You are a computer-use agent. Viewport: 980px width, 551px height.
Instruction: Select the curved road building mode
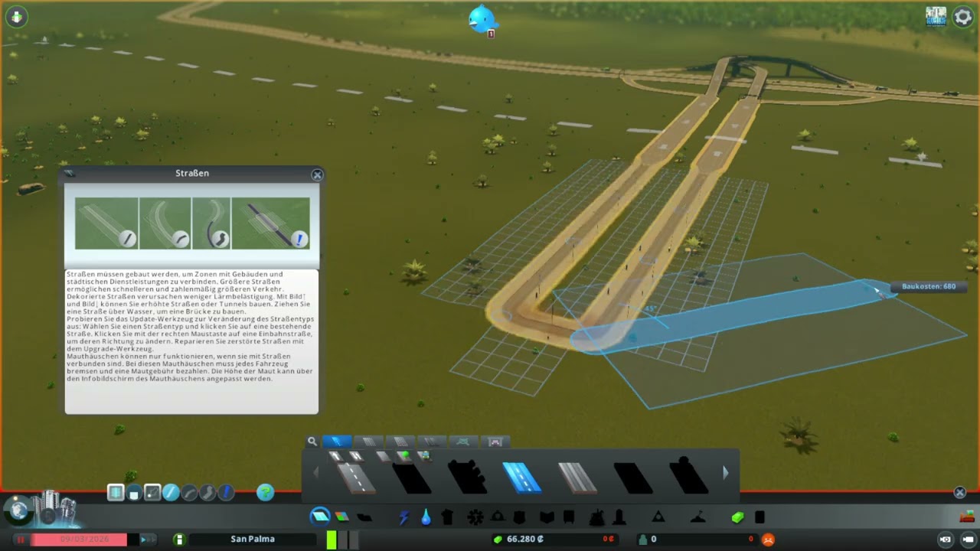coord(189,493)
